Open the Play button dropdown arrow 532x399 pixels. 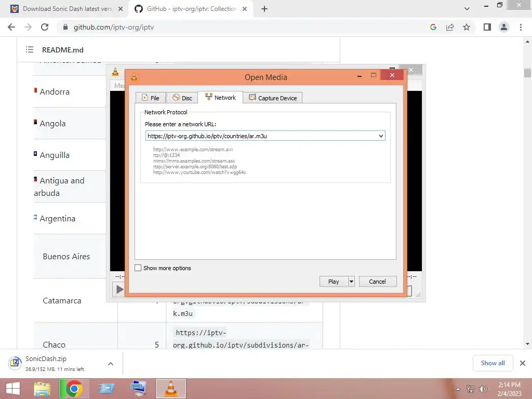351,281
